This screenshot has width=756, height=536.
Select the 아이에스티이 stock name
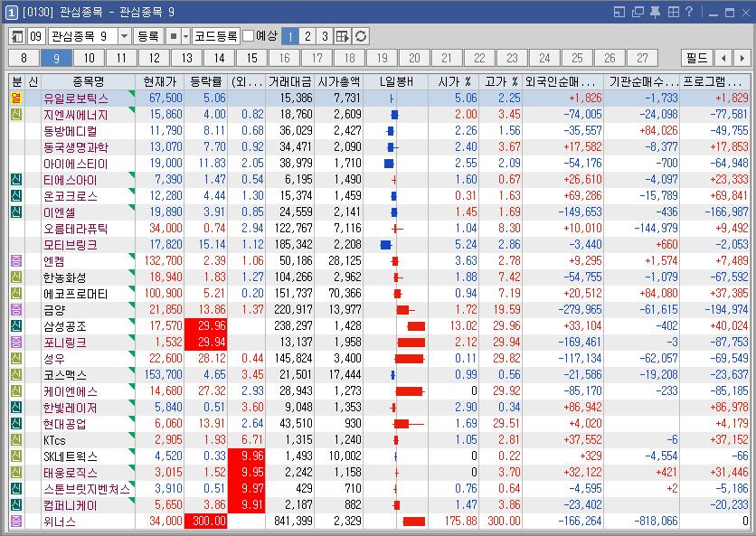pyautogui.click(x=76, y=164)
